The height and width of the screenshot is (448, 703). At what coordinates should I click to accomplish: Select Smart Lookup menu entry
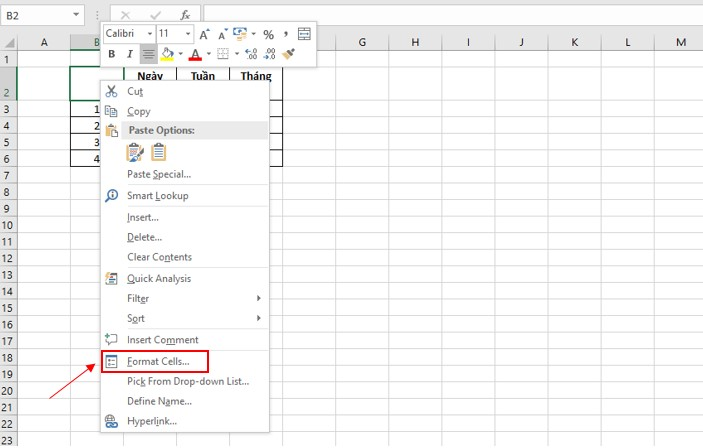pyautogui.click(x=185, y=196)
